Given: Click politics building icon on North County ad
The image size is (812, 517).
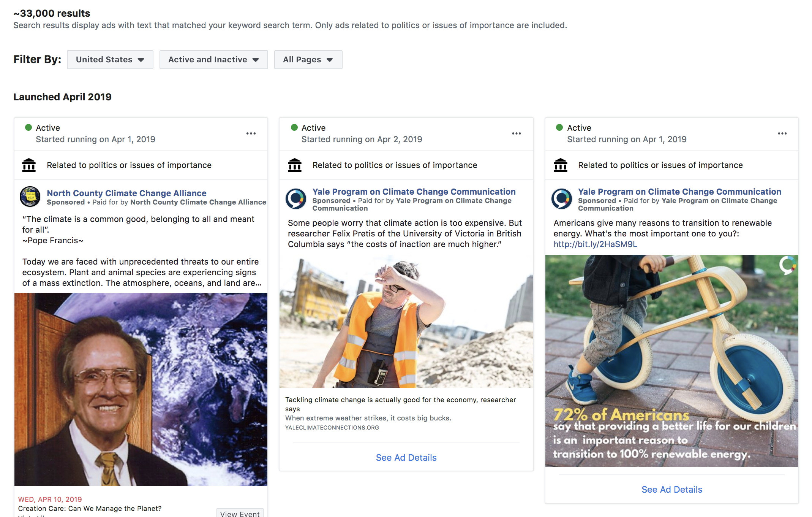Looking at the screenshot, I should [29, 165].
